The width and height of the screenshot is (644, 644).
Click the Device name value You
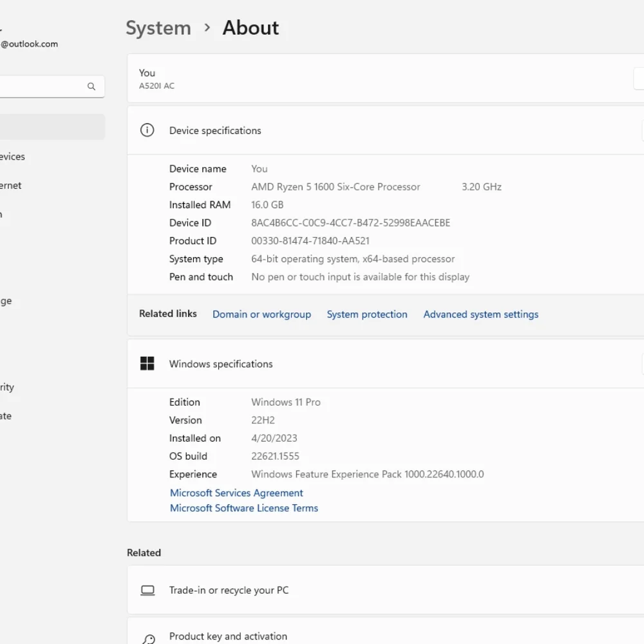pos(259,169)
